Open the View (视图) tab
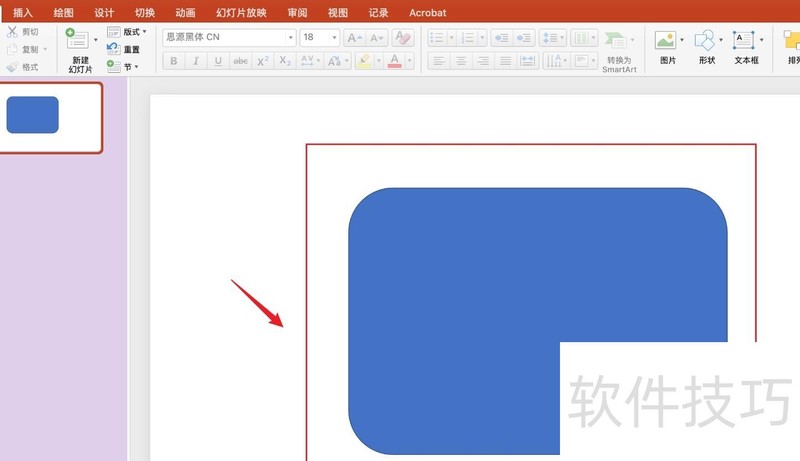The image size is (800, 461). click(338, 13)
